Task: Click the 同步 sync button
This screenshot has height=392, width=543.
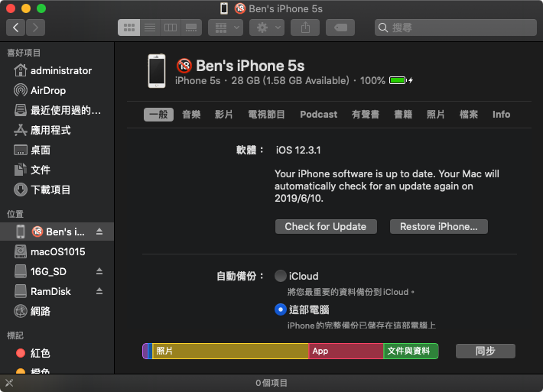Action: (x=486, y=352)
